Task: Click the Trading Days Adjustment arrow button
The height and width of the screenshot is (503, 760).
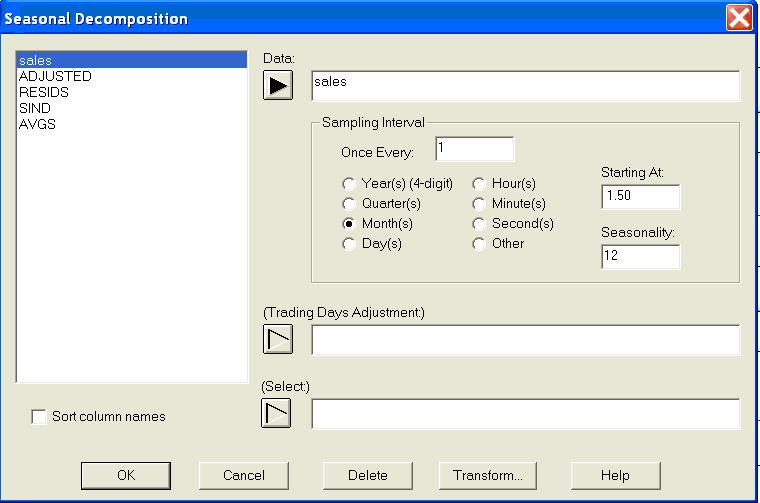Action: point(278,339)
